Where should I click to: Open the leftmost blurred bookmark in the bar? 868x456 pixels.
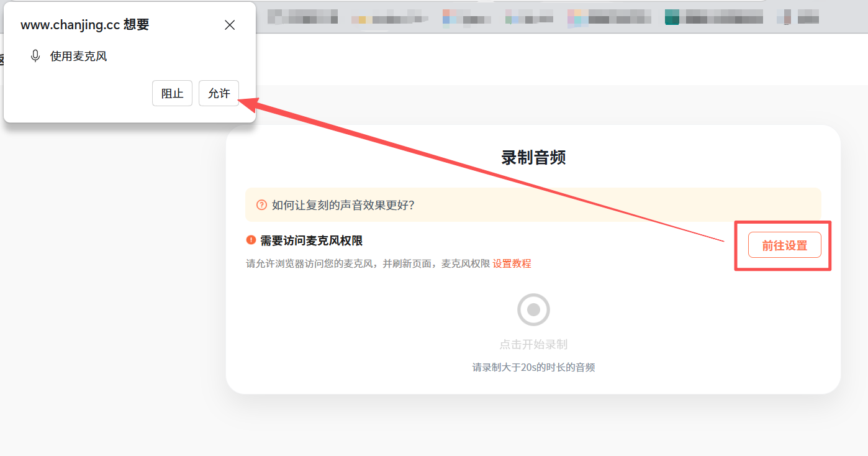coord(302,16)
